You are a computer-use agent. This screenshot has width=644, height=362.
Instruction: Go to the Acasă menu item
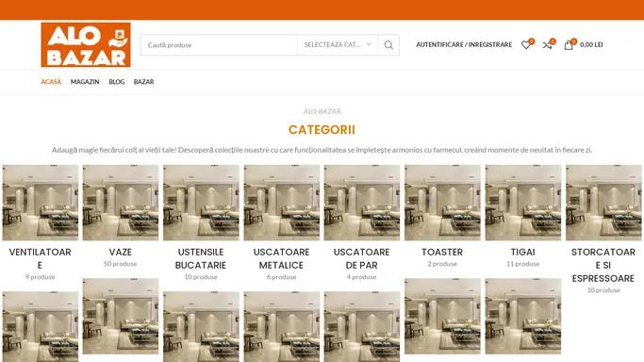tap(51, 82)
